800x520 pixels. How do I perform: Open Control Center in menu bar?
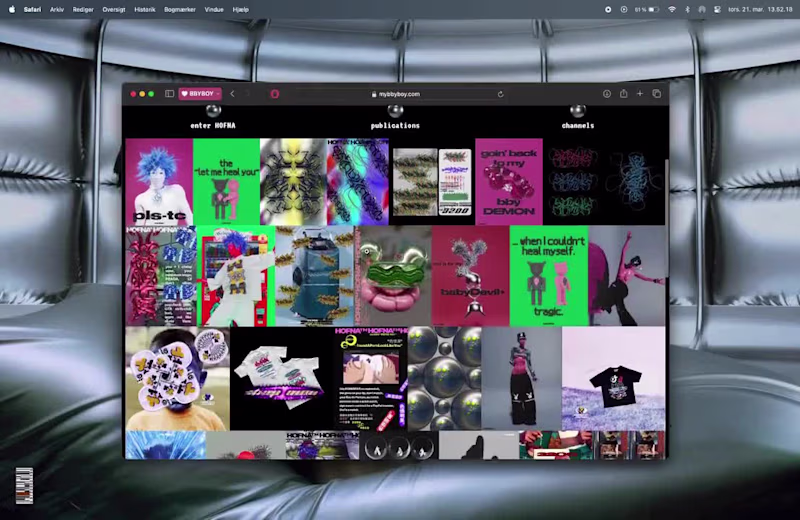pos(717,9)
